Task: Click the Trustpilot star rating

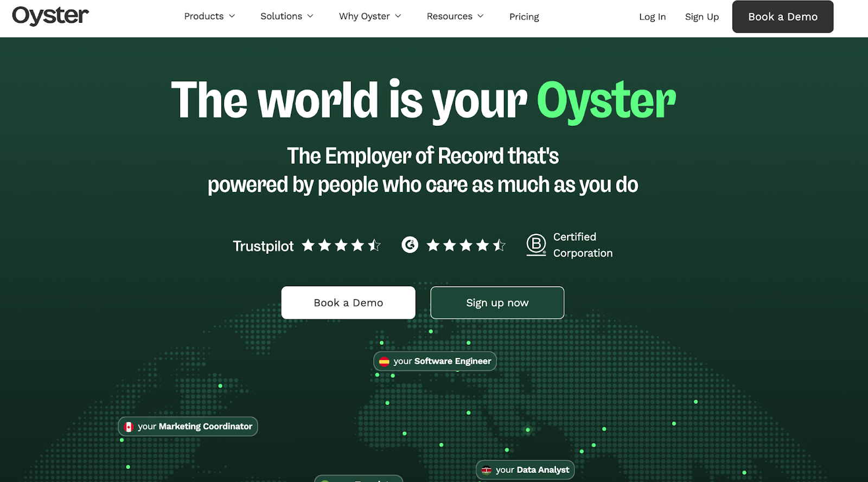Action: pyautogui.click(x=341, y=246)
